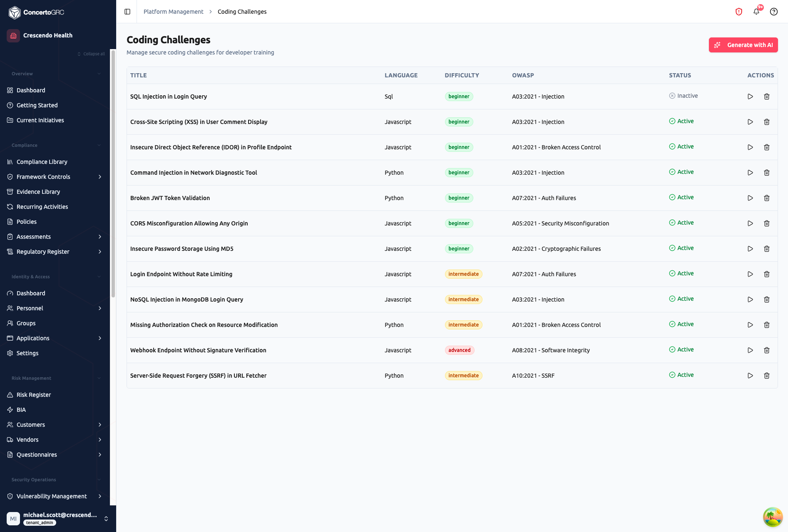This screenshot has width=788, height=532.
Task: Delete the Login Endpoint Without Rate Limiting challenge
Action: 767,274
